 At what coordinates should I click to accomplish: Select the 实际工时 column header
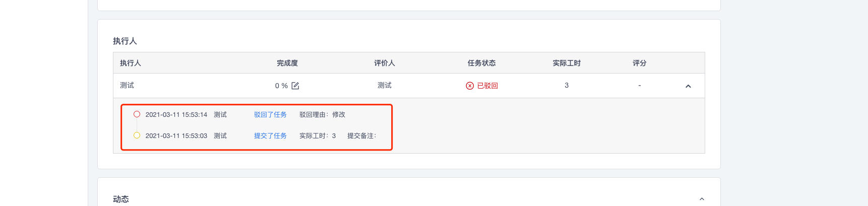tap(567, 63)
